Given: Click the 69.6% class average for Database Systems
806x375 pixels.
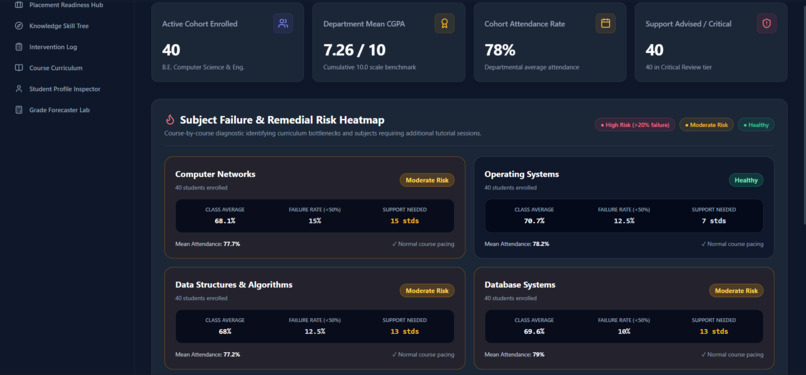Looking at the screenshot, I should [534, 331].
